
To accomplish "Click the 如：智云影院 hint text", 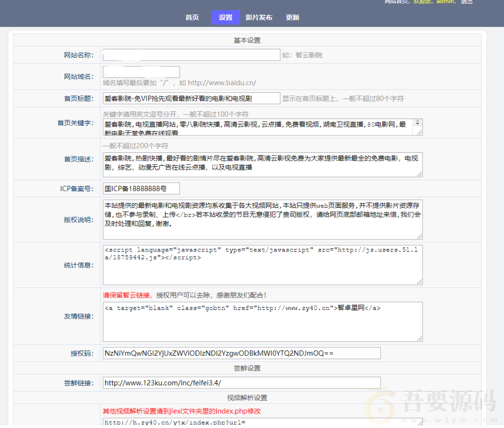I will click(x=302, y=55).
